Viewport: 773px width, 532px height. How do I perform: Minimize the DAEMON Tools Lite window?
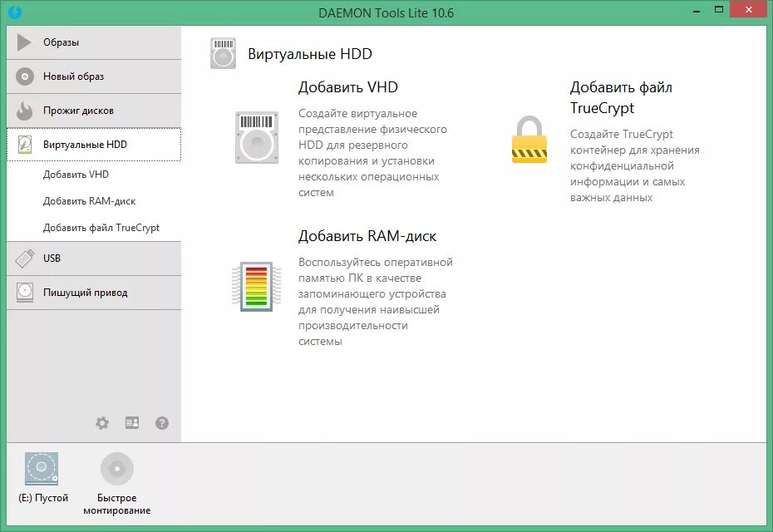point(697,11)
